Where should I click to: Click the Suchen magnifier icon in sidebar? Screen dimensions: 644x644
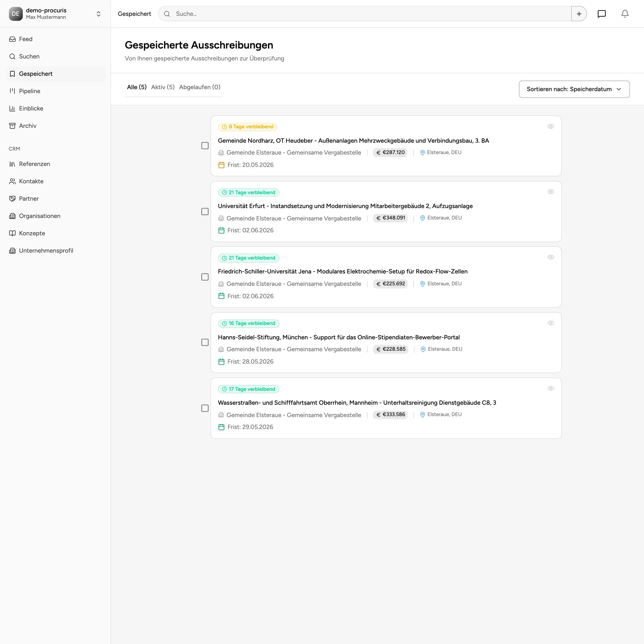tap(12, 56)
